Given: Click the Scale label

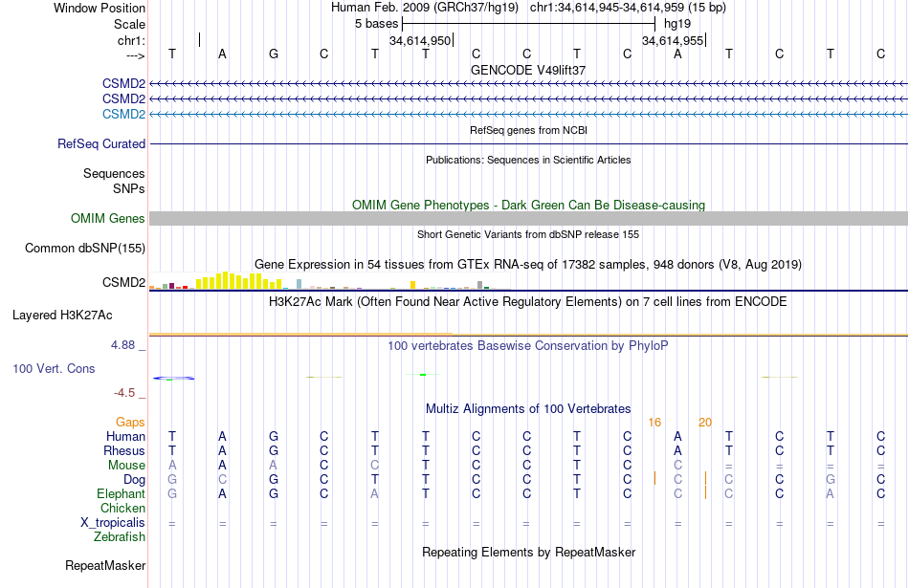Looking at the screenshot, I should (129, 24).
